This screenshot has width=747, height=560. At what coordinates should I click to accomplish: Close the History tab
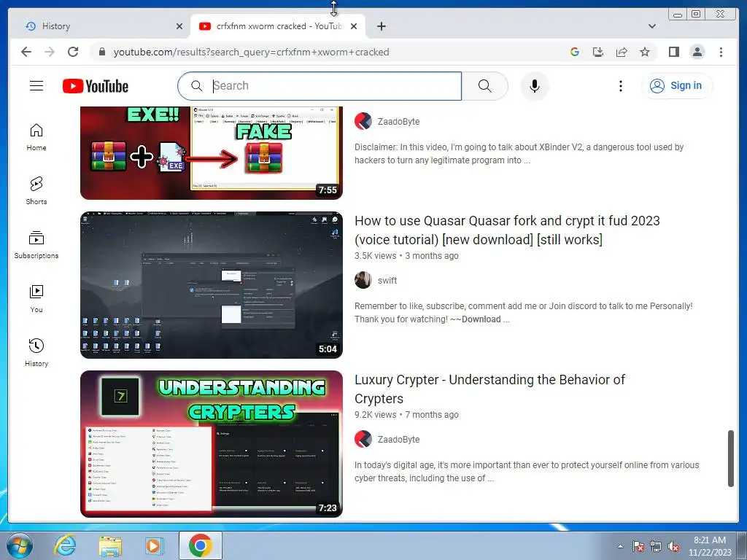point(179,26)
